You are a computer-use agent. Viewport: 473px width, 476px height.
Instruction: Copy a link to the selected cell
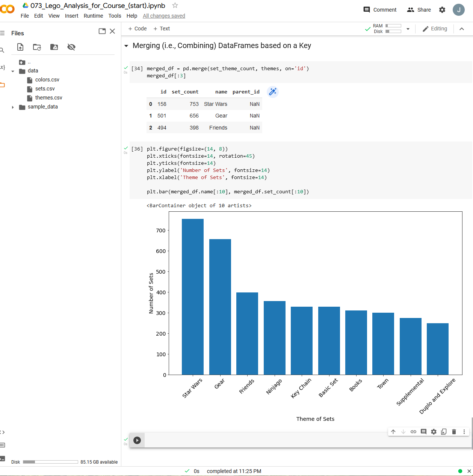pyautogui.click(x=413, y=432)
